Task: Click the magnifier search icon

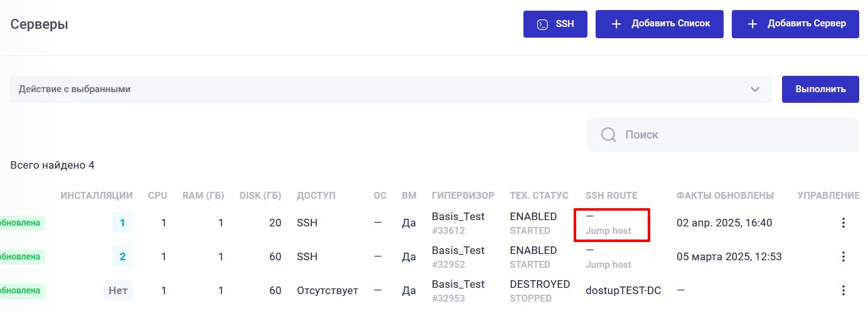Action: (608, 135)
